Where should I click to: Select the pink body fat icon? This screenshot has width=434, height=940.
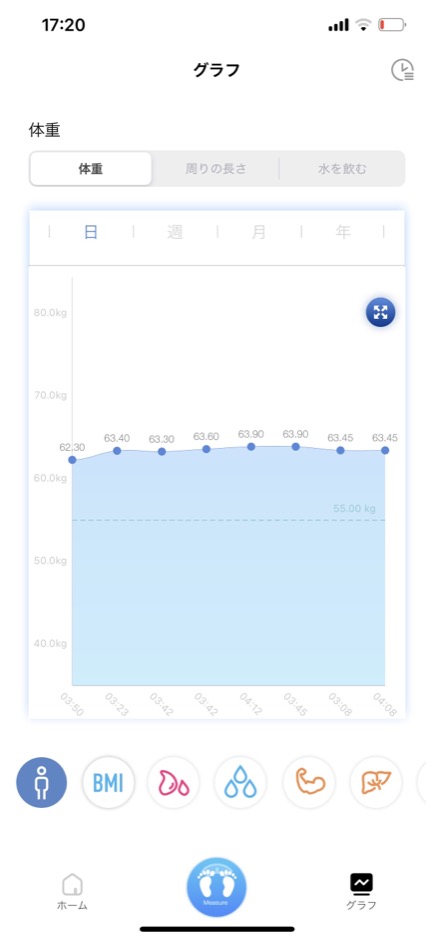(x=174, y=783)
